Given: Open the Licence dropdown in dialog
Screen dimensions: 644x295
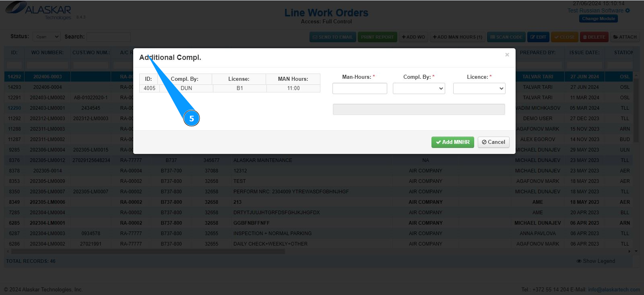Looking at the screenshot, I should (x=479, y=88).
